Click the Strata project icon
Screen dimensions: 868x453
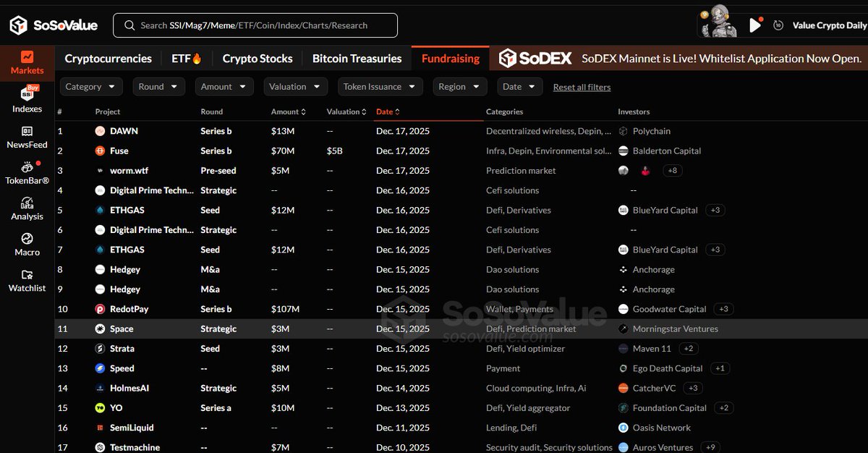tap(100, 349)
